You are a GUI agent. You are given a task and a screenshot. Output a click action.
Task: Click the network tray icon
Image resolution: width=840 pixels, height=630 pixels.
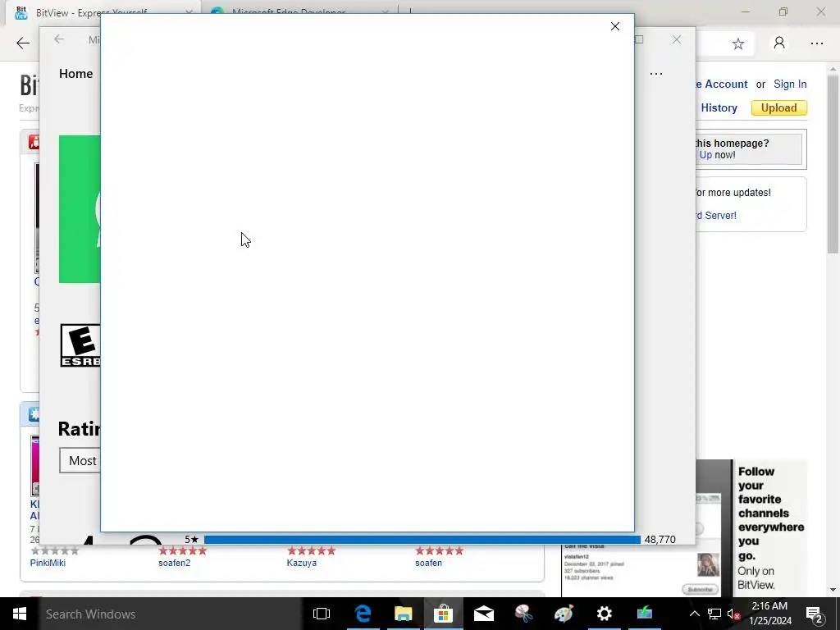pos(714,614)
